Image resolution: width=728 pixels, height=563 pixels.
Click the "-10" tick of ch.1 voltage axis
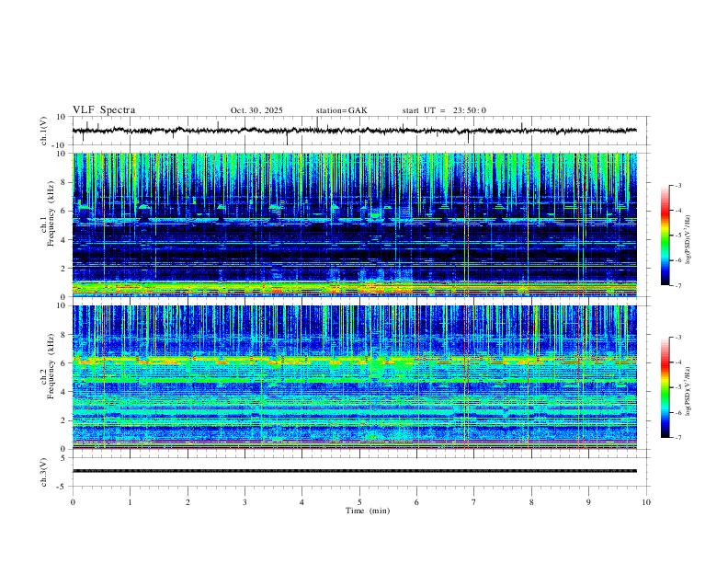pos(60,145)
